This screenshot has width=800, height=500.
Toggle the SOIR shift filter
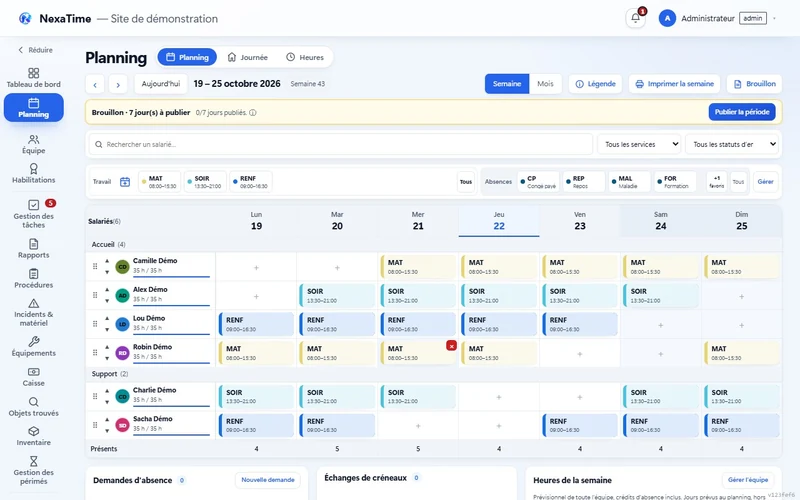pyautogui.click(x=205, y=182)
